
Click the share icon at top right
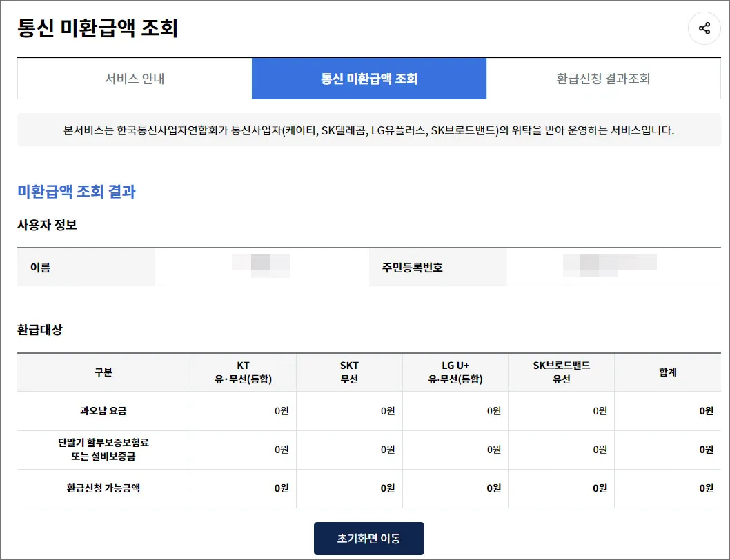704,28
